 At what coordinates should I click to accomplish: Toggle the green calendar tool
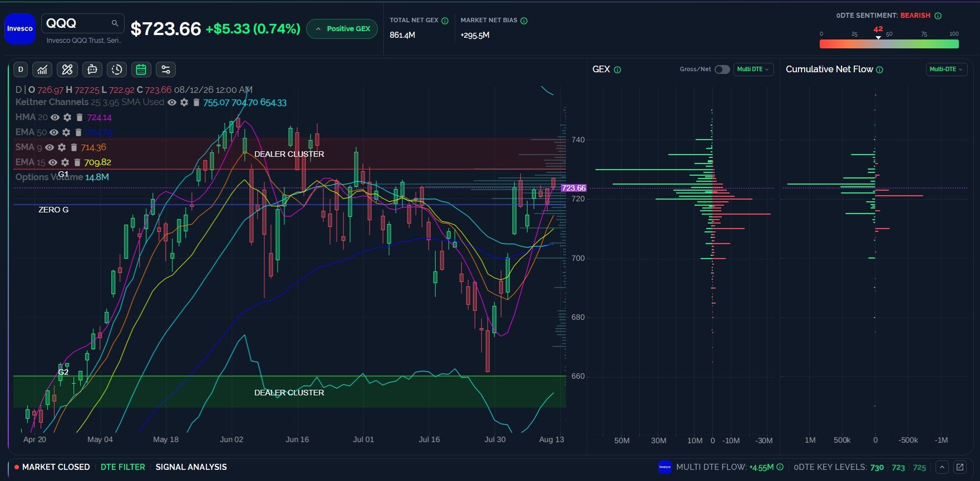[x=141, y=70]
